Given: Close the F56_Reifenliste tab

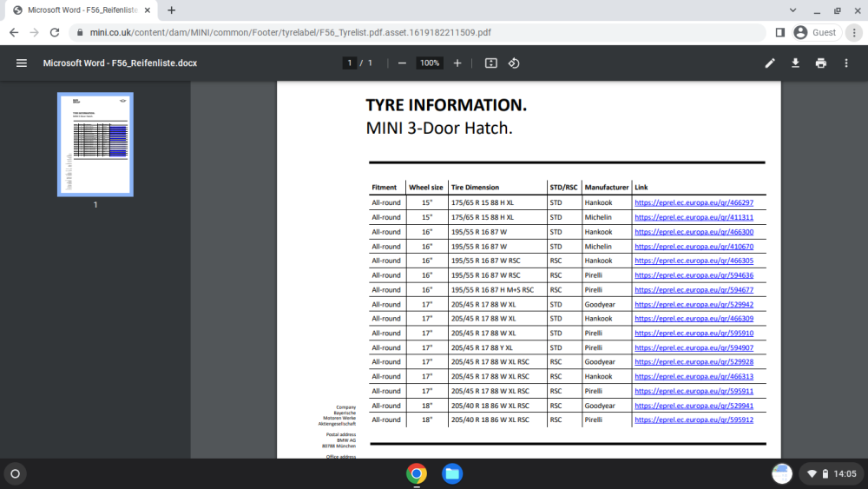Looking at the screenshot, I should pos(148,10).
